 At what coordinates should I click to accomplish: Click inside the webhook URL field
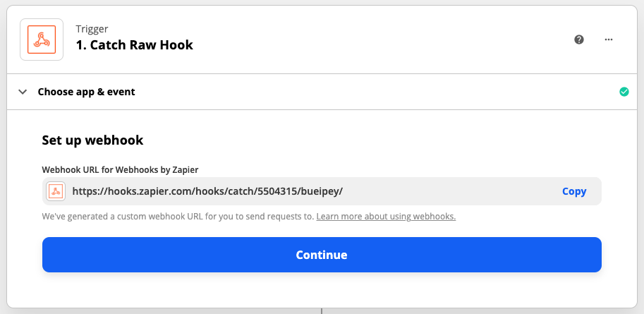coord(451,191)
